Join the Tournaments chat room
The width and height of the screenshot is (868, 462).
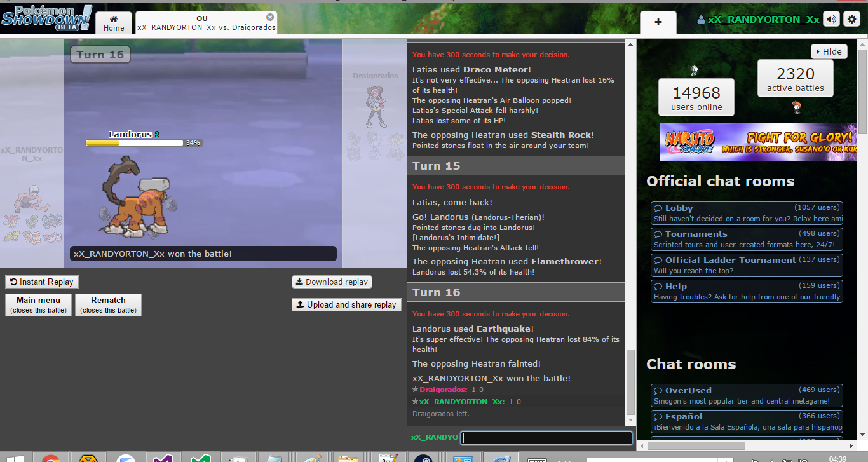point(747,239)
